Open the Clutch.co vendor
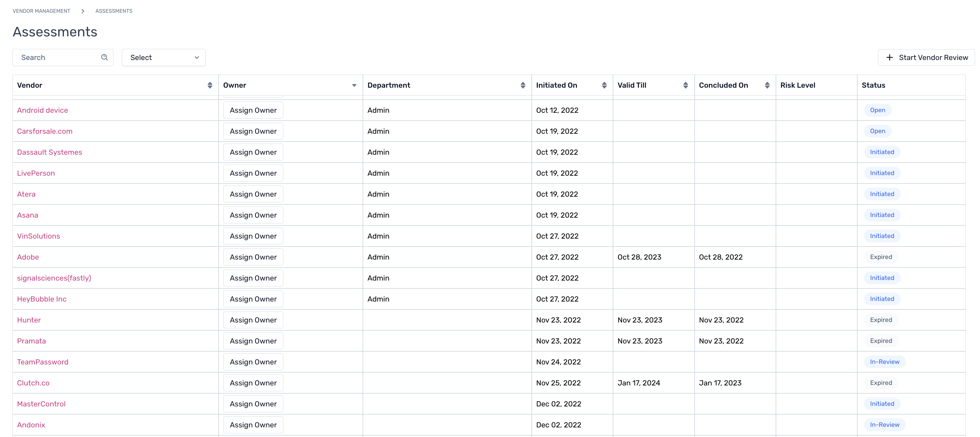This screenshot has height=437, width=980. (x=33, y=383)
